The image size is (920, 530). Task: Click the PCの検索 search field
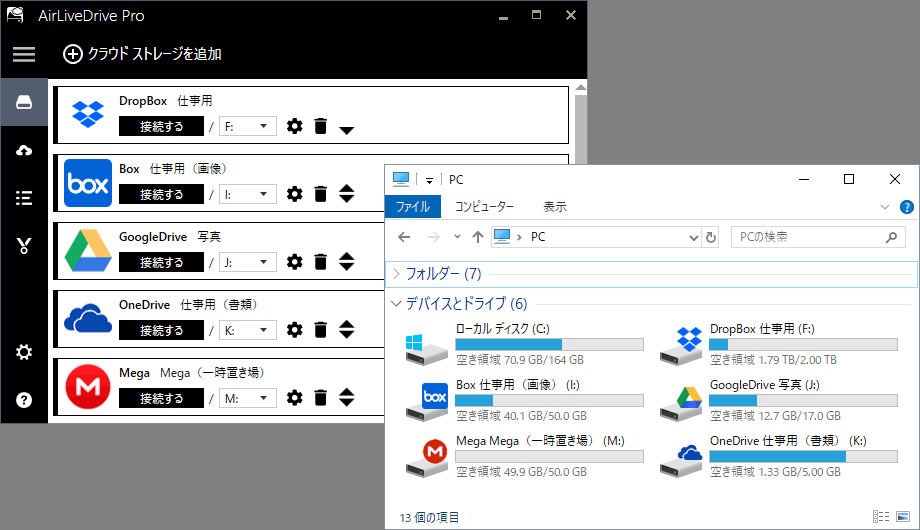click(x=818, y=237)
